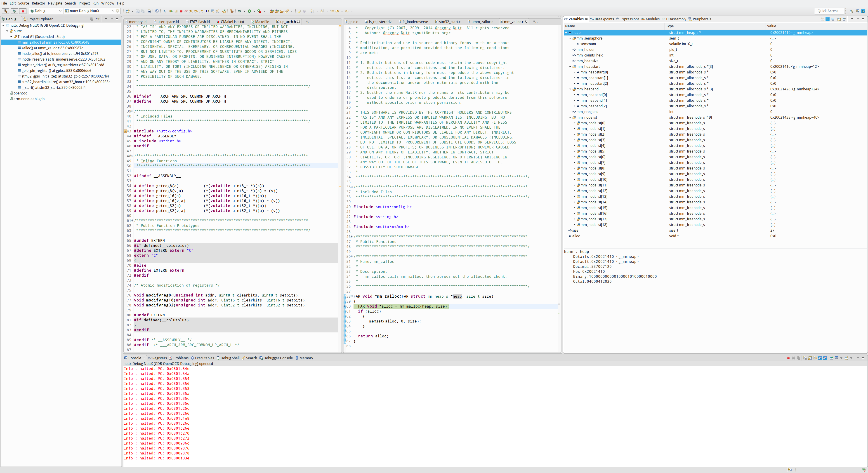
Task: Expand mm_heapstart[0] in the Variables tree
Action: 575,72
